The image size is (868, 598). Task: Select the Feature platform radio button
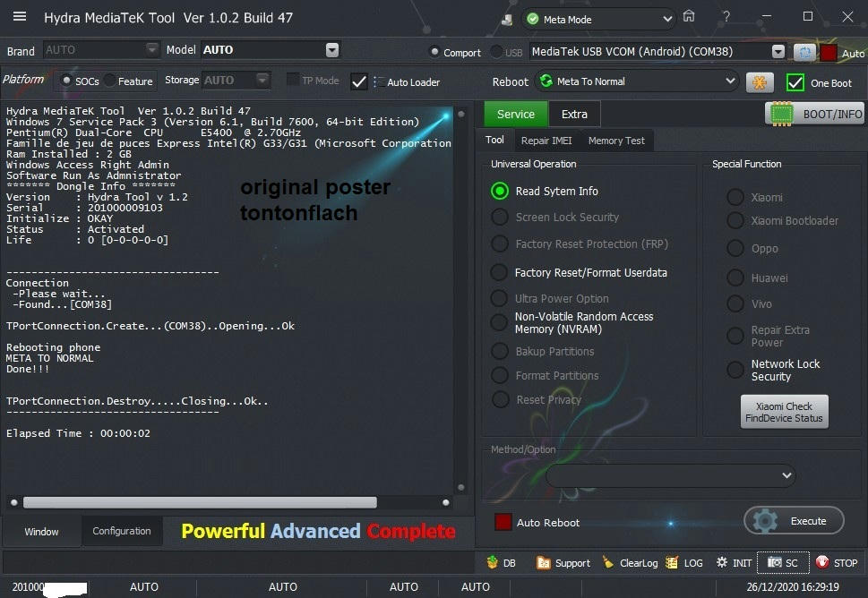pos(109,81)
